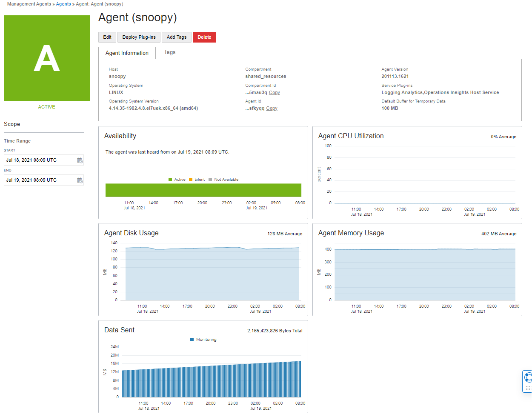Screen dimensions: 532x417
Task: Select the Agent Information tab
Action: (128, 53)
